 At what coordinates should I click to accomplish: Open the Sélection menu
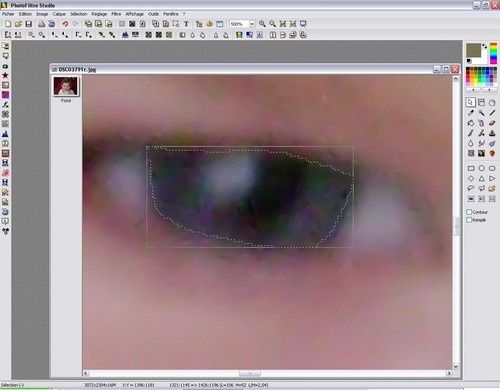pos(78,14)
